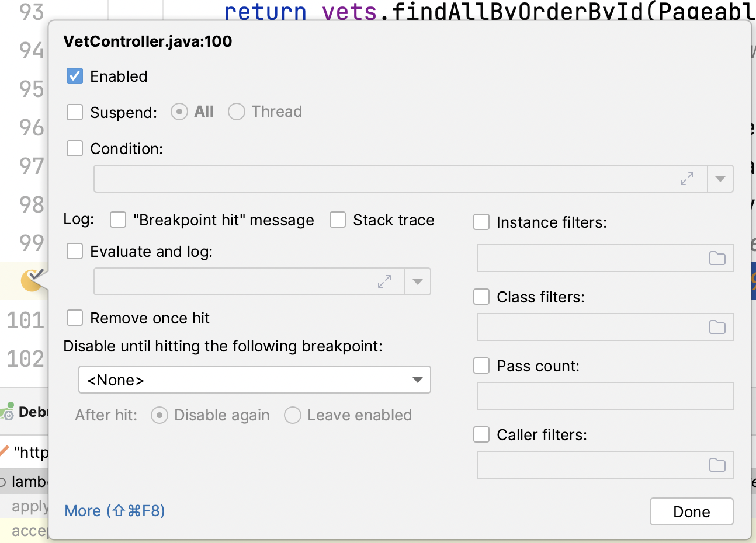This screenshot has width=756, height=543.
Task: Enable the Suspend checkbox
Action: (x=75, y=112)
